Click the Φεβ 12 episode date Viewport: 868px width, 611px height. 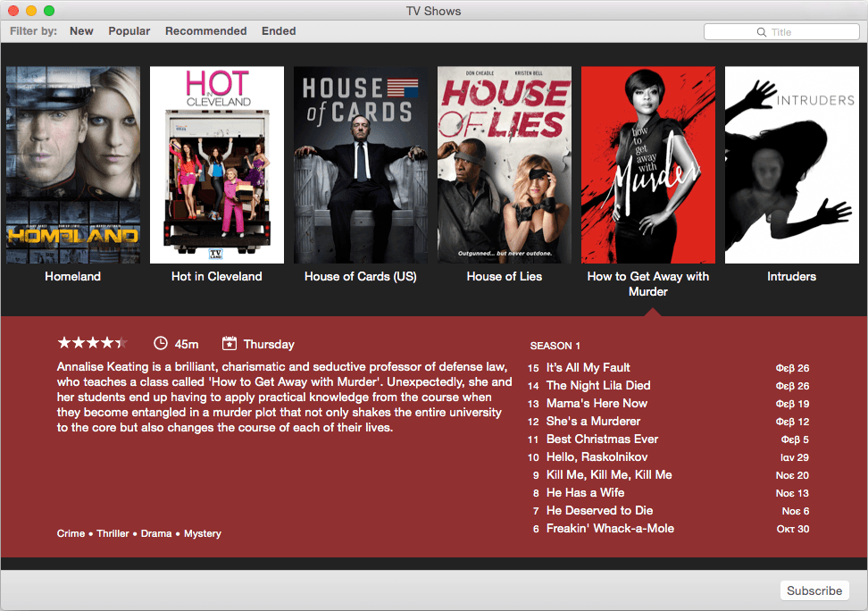click(x=792, y=422)
